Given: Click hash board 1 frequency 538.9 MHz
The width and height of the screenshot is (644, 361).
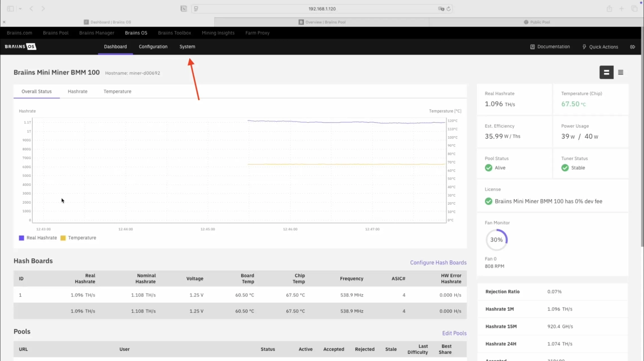Looking at the screenshot, I should (352, 295).
